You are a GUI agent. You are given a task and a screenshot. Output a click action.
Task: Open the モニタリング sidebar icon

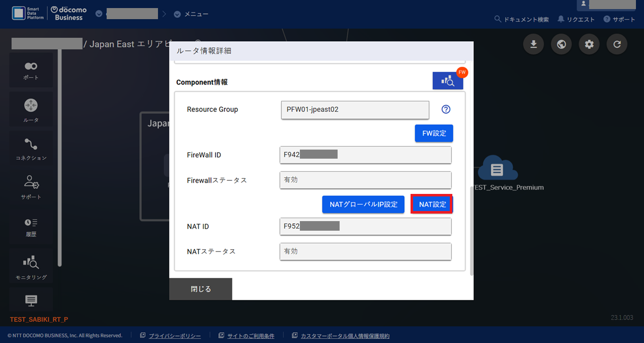tap(31, 266)
